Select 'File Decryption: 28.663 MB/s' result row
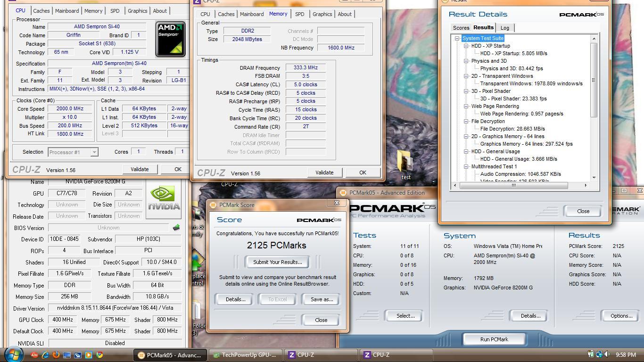The height and width of the screenshot is (362, 644). [512, 129]
